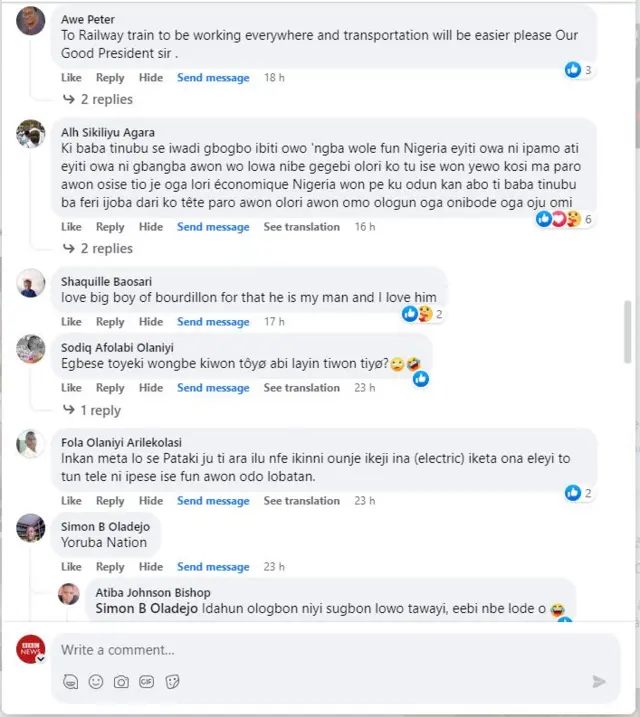Viewport: 640px width, 717px height.
Task: Open the emoji picker in comment box
Action: 96,681
